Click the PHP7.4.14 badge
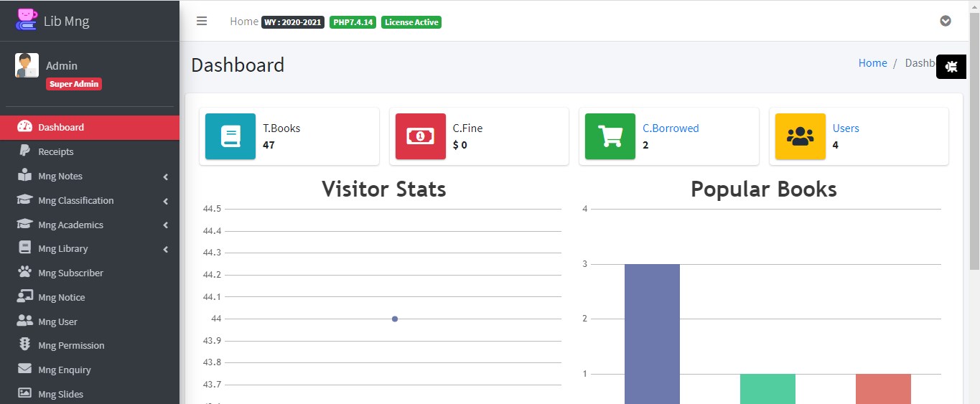The height and width of the screenshot is (404, 980). (x=353, y=22)
